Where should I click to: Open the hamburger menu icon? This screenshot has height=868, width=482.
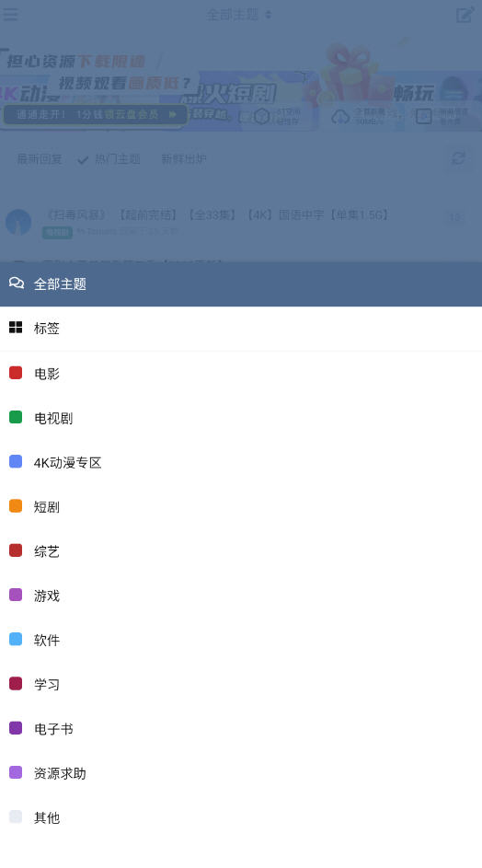pyautogui.click(x=10, y=15)
